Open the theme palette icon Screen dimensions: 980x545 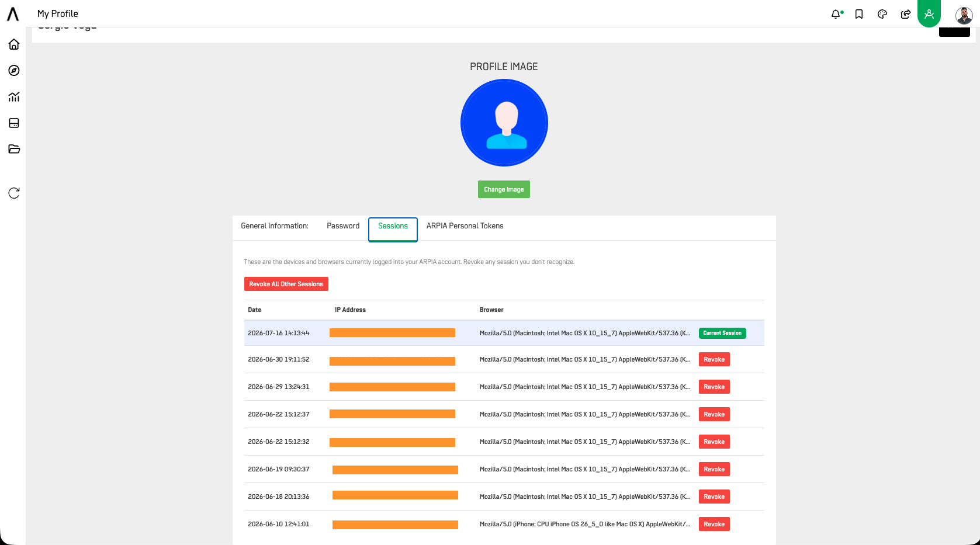coord(882,14)
